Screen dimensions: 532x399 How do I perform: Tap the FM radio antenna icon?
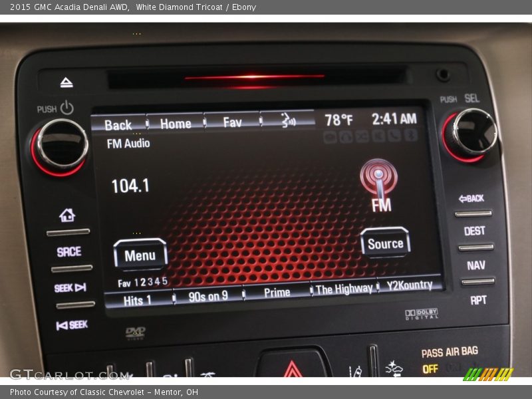click(379, 180)
